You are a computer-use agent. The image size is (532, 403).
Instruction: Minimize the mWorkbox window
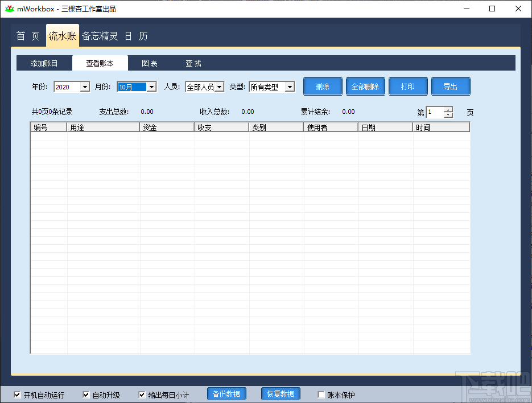tap(467, 9)
